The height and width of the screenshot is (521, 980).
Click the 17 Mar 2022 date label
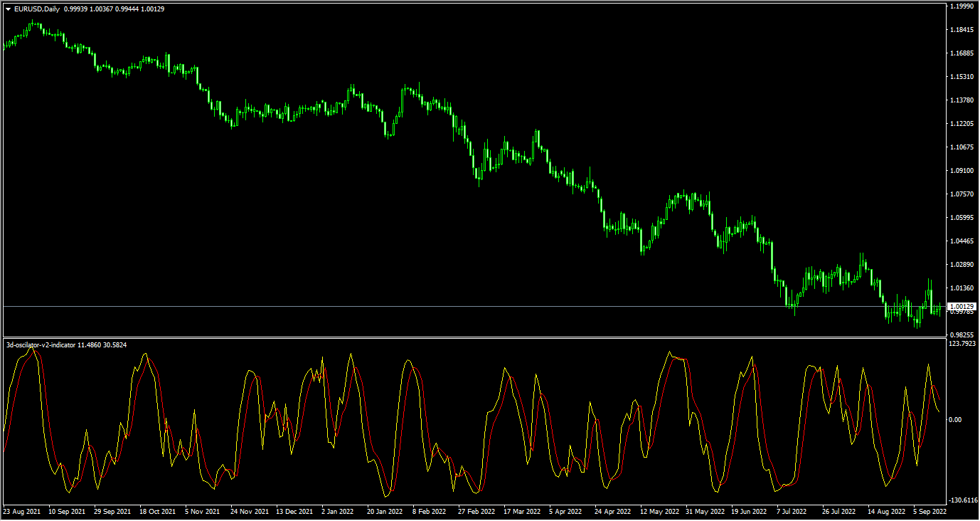point(521,511)
